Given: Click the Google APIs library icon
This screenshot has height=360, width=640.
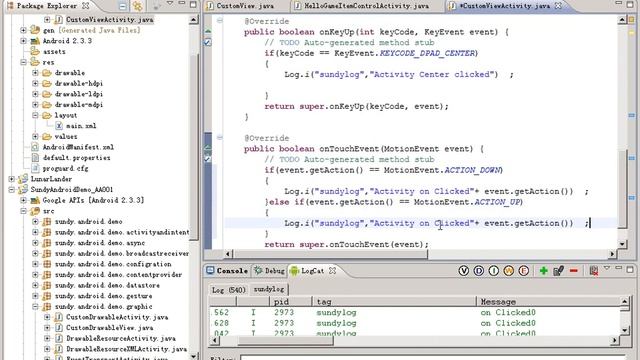Looking at the screenshot, I should pos(35,200).
